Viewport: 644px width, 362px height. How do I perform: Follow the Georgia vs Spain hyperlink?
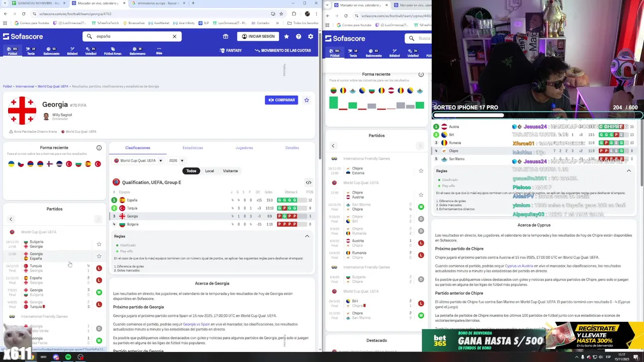pyautogui.click(x=196, y=324)
